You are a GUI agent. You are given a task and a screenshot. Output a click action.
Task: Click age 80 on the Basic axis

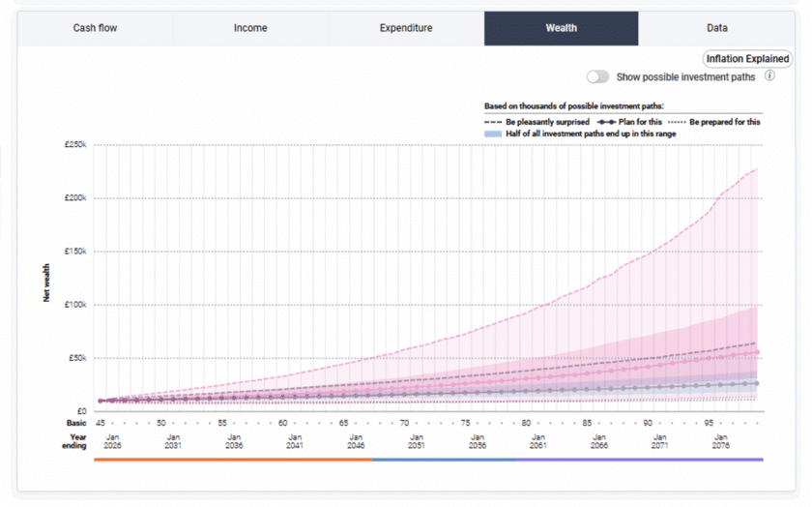coord(526,423)
